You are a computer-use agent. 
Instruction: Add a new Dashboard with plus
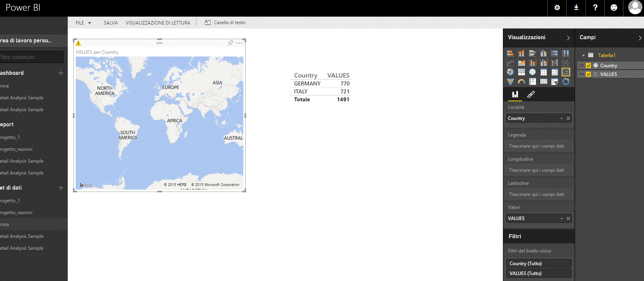point(61,73)
